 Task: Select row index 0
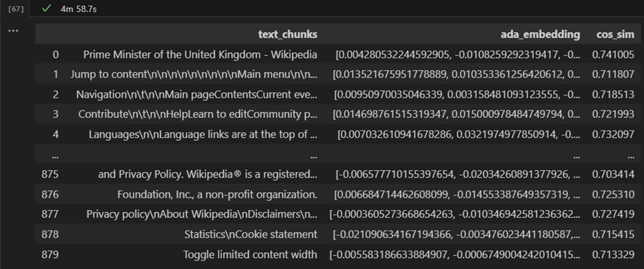(55, 54)
